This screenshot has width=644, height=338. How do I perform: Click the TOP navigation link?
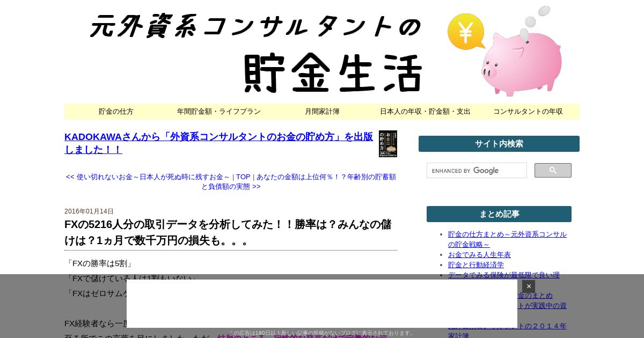pyautogui.click(x=243, y=177)
